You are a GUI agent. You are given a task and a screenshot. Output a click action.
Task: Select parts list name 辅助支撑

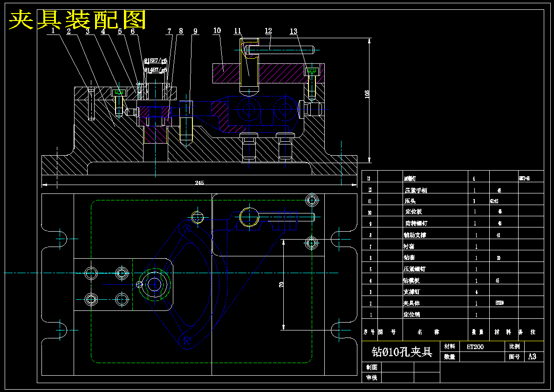click(x=415, y=235)
